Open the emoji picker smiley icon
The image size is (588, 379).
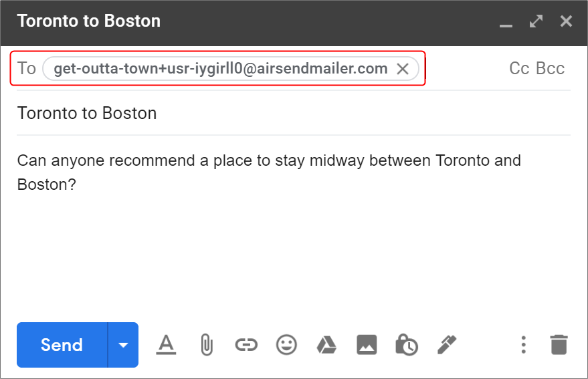pos(286,345)
